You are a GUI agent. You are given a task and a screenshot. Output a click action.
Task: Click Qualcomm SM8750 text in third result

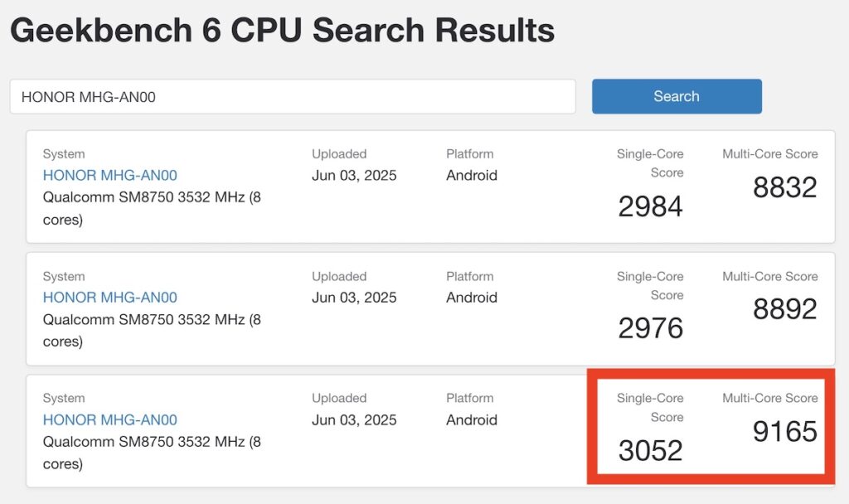click(x=153, y=453)
